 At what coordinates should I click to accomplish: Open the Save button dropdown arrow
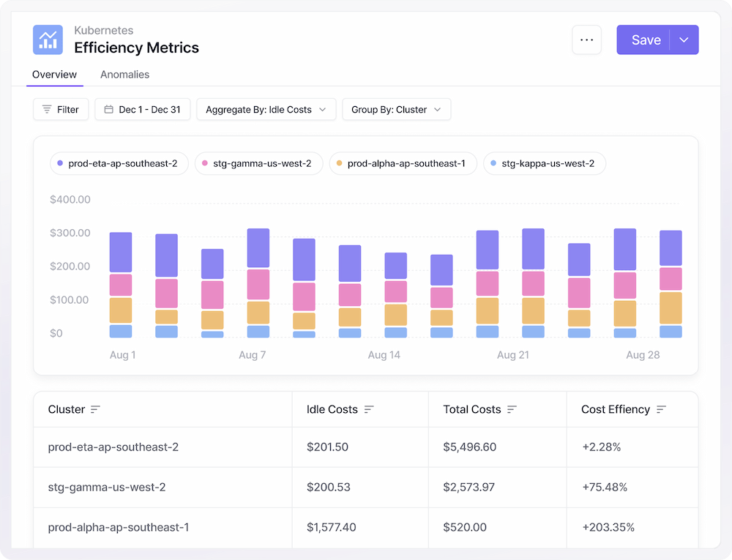pos(684,40)
